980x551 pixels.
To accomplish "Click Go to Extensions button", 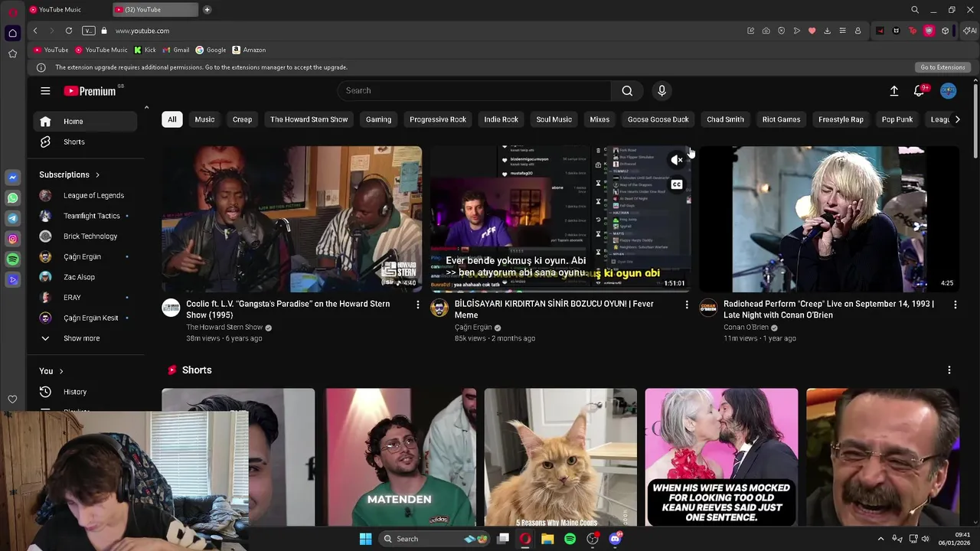I will coord(942,67).
